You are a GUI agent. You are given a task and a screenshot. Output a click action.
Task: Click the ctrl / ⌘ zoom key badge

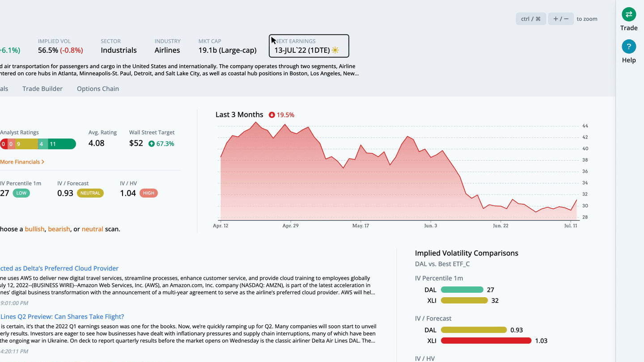click(531, 19)
